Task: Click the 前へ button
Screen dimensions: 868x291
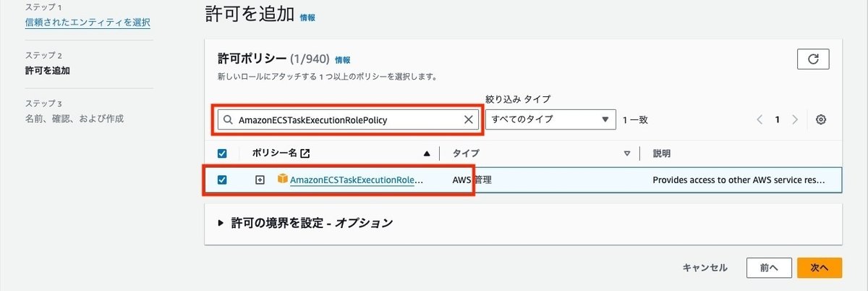Action: pyautogui.click(x=769, y=267)
